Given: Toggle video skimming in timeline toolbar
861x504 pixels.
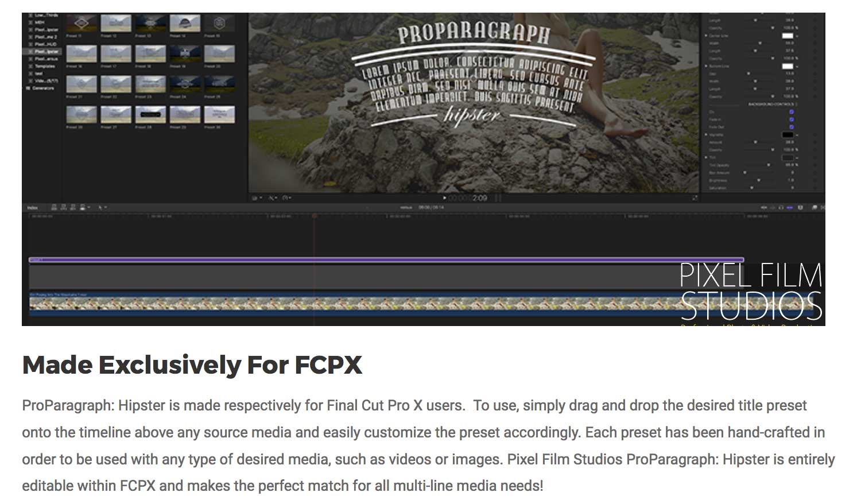Looking at the screenshot, I should tap(764, 207).
